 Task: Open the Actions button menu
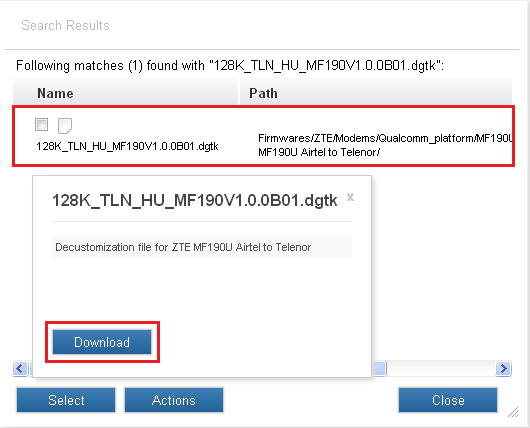(x=174, y=400)
